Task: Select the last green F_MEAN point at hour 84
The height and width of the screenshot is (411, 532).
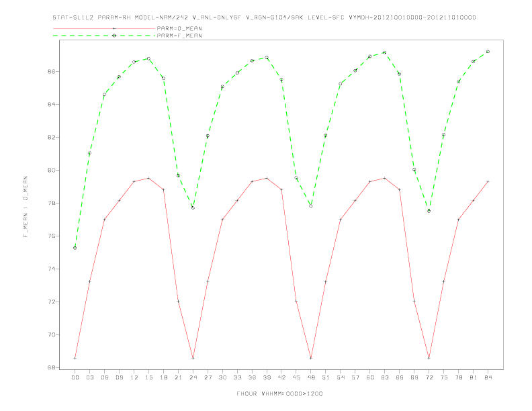Action: 488,52
